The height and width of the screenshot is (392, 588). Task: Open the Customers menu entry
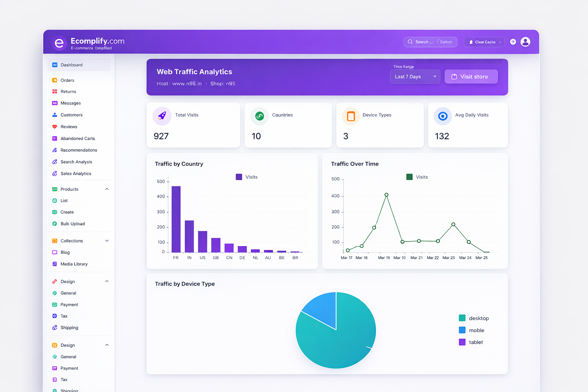[71, 115]
